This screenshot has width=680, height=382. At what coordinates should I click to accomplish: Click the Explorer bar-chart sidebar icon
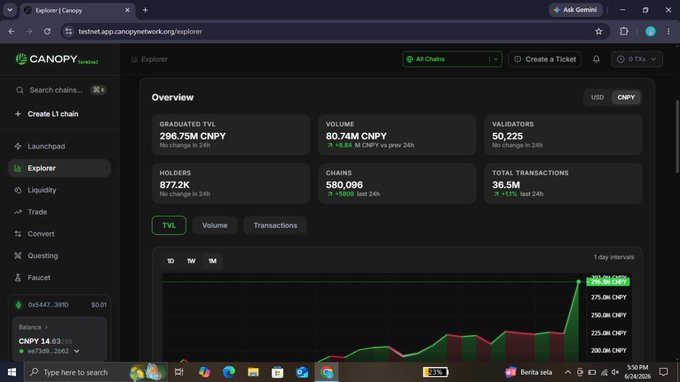point(18,168)
